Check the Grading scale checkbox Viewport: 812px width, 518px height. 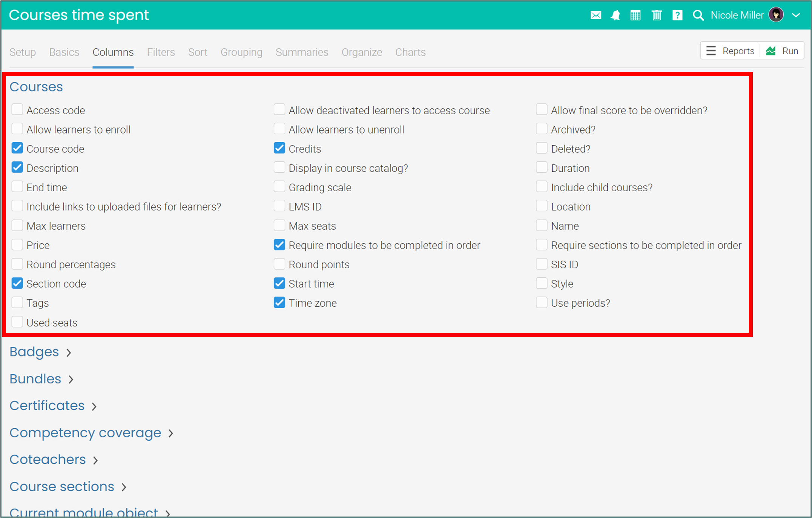coord(279,187)
